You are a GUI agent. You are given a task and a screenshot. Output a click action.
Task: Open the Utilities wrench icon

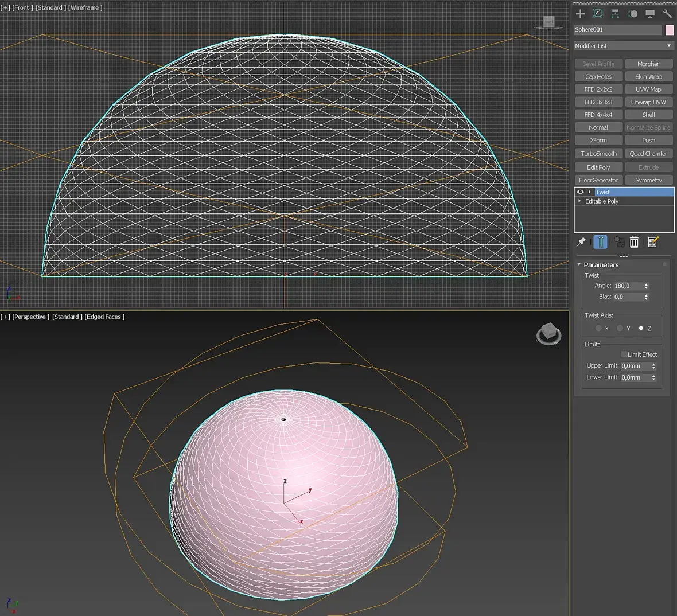667,14
